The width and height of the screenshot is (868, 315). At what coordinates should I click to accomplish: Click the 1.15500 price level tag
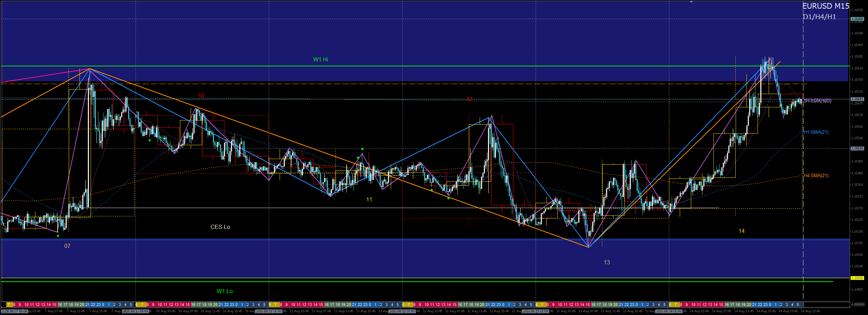[857, 148]
